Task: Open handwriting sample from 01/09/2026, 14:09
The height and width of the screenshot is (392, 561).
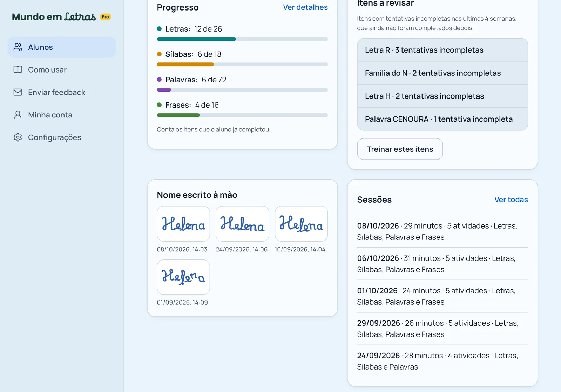Action: (183, 277)
